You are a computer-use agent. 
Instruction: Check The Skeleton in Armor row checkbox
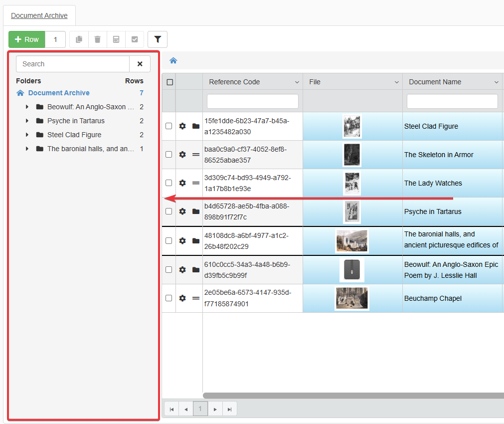pyautogui.click(x=169, y=155)
